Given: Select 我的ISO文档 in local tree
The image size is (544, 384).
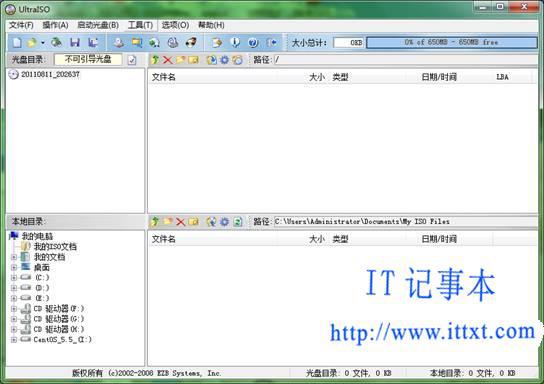Looking at the screenshot, I should click(55, 247).
